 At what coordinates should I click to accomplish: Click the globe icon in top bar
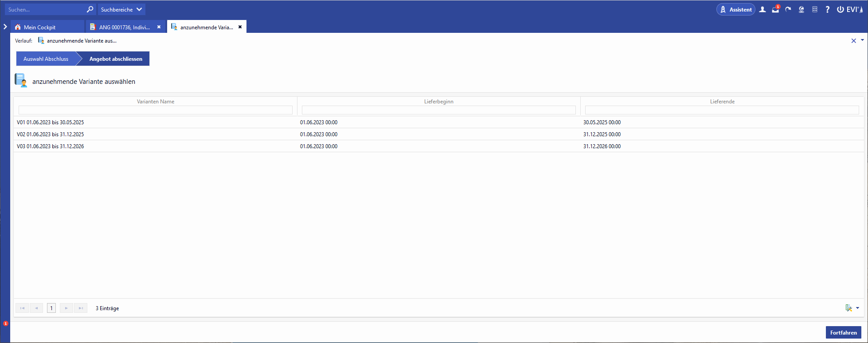pos(802,9)
